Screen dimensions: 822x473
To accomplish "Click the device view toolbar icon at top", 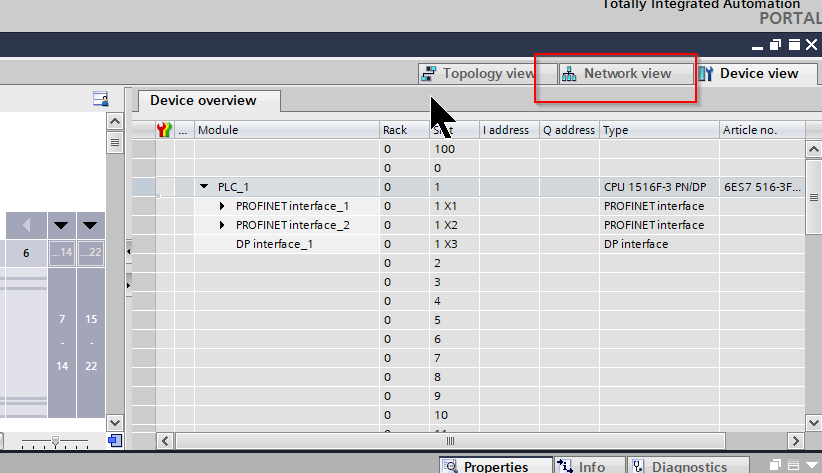I will click(x=100, y=99).
